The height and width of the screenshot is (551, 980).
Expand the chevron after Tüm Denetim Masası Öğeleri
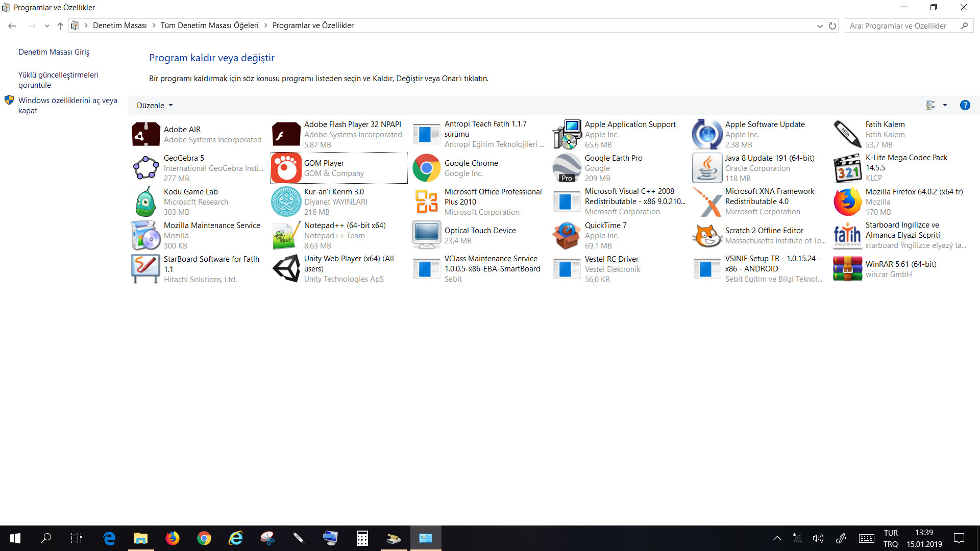[265, 26]
